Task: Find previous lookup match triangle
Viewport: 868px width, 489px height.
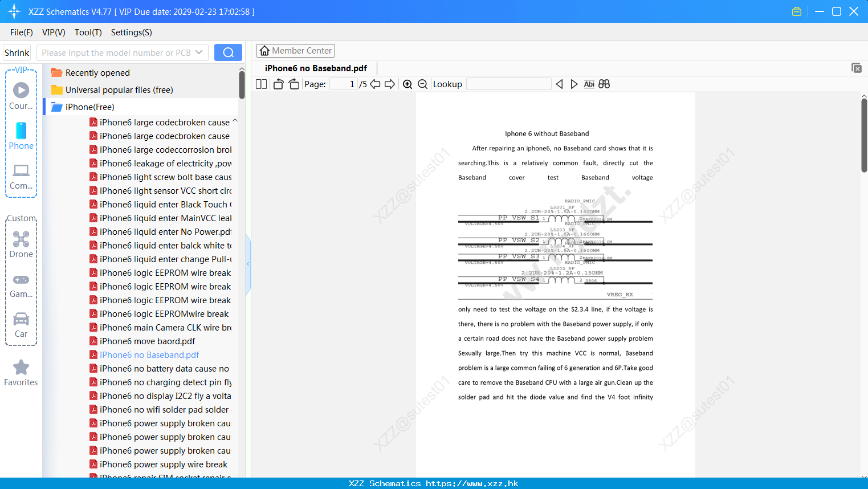Action: tap(559, 84)
